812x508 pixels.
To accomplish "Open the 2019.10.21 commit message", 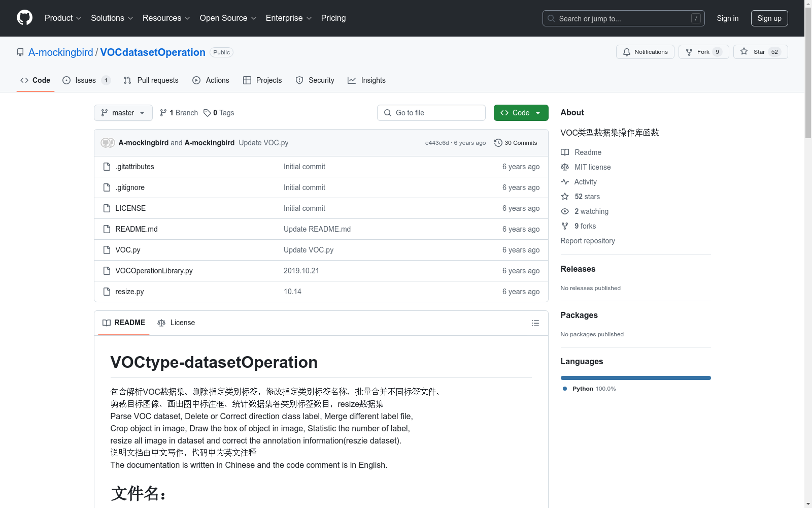I will point(301,271).
